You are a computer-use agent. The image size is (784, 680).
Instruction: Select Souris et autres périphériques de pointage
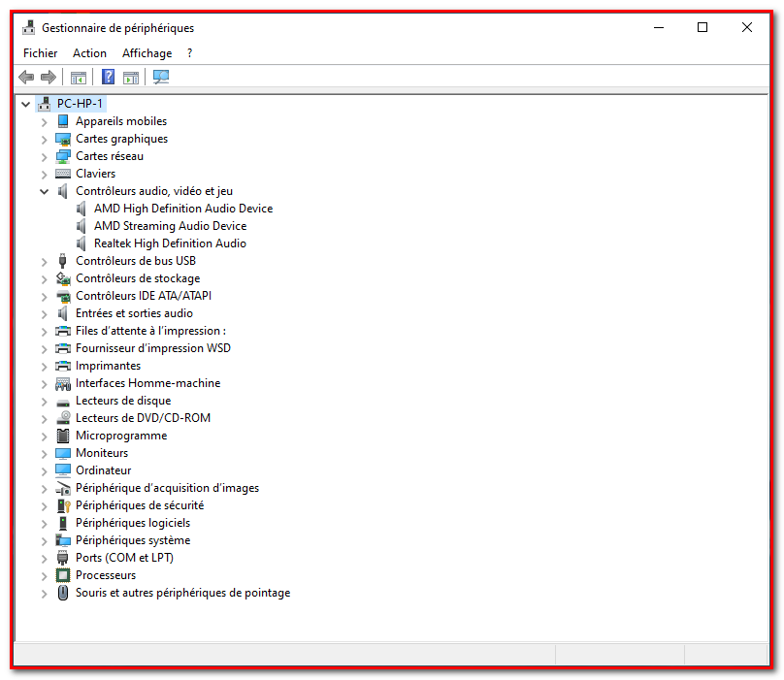pyautogui.click(x=182, y=593)
